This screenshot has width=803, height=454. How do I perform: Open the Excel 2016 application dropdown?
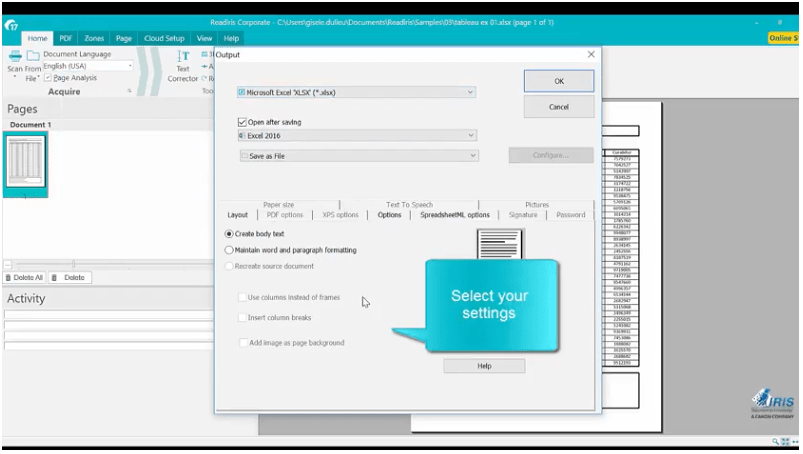click(357, 136)
